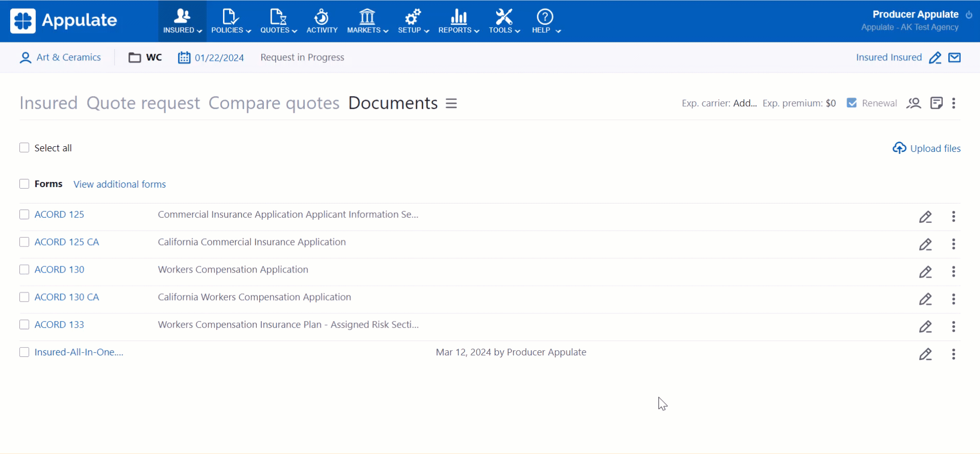This screenshot has height=454, width=980.
Task: Click the power logout icon
Action: pyautogui.click(x=969, y=15)
